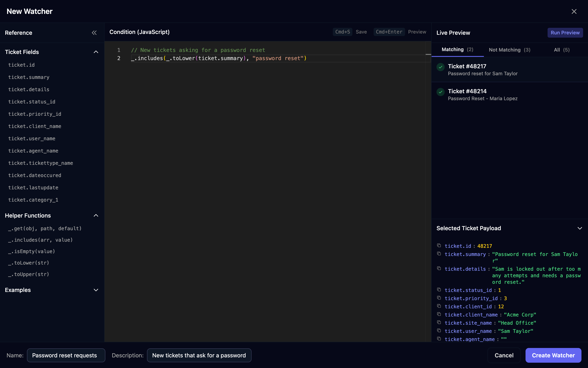This screenshot has height=368, width=588.
Task: Copy the ticket.details payload value
Action: [439, 268]
